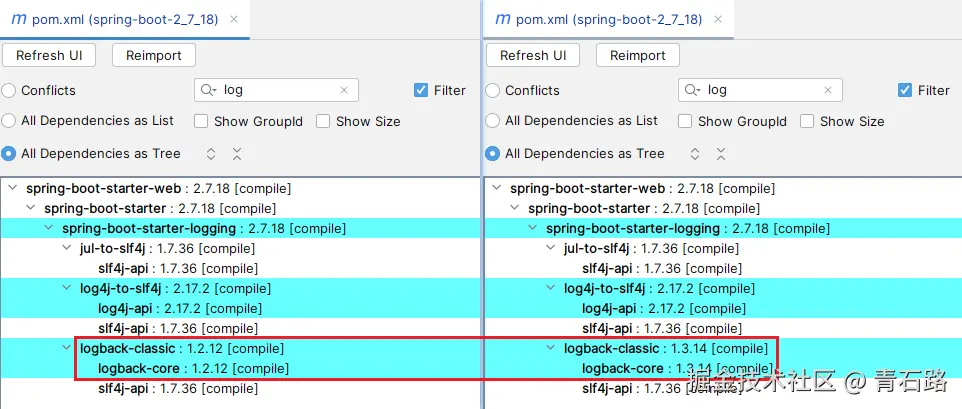Enable Show GroupId in right pane
Screen dimensions: 962x409
pyautogui.click(x=685, y=121)
